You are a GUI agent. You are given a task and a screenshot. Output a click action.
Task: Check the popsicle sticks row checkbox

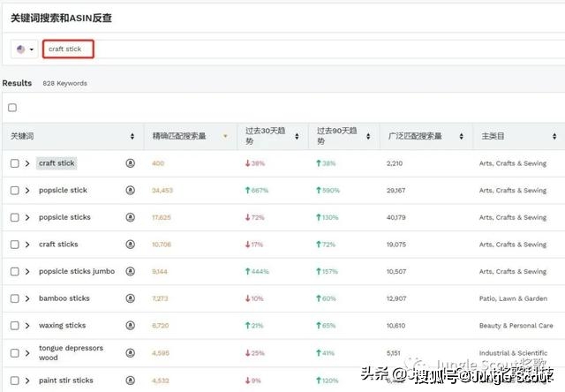14,217
